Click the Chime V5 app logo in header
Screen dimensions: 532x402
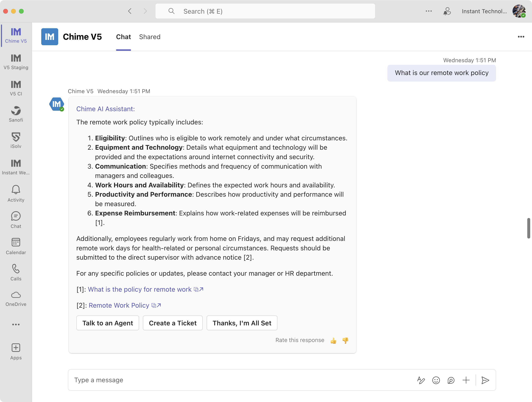pyautogui.click(x=50, y=37)
